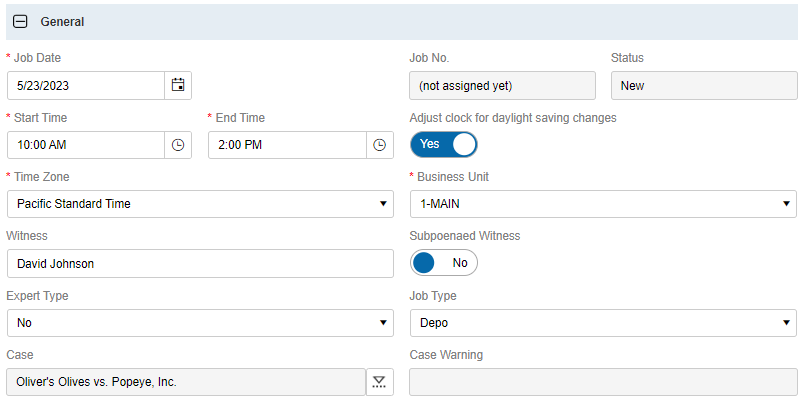Click the Job No. field
Screen dimensions: 805x415
pos(502,86)
